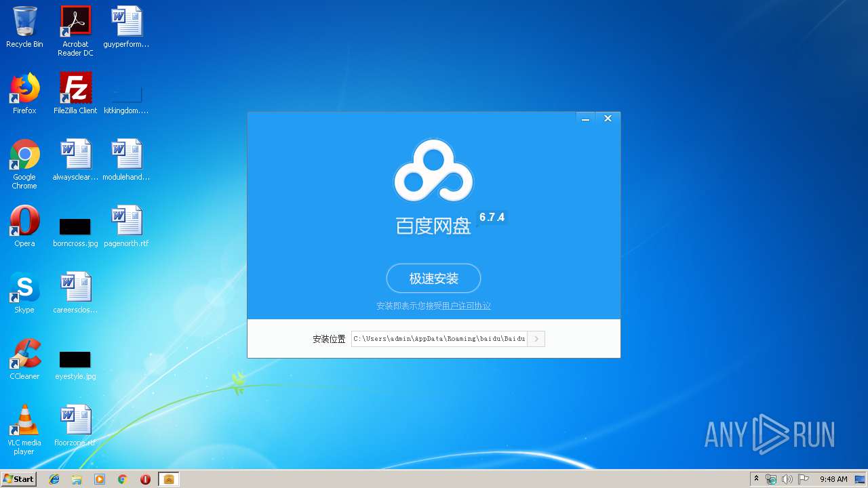The image size is (868, 488).
Task: Select the Google Chrome desktop shortcut
Action: pos(24,164)
